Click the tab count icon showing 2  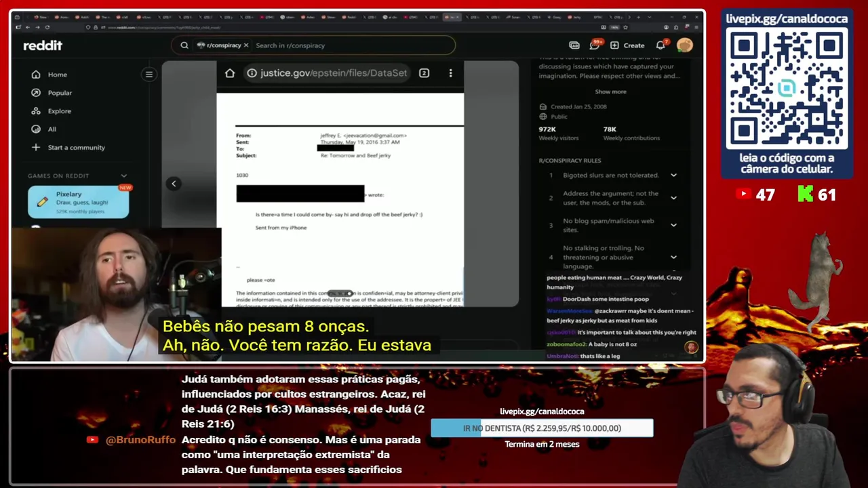click(x=424, y=73)
